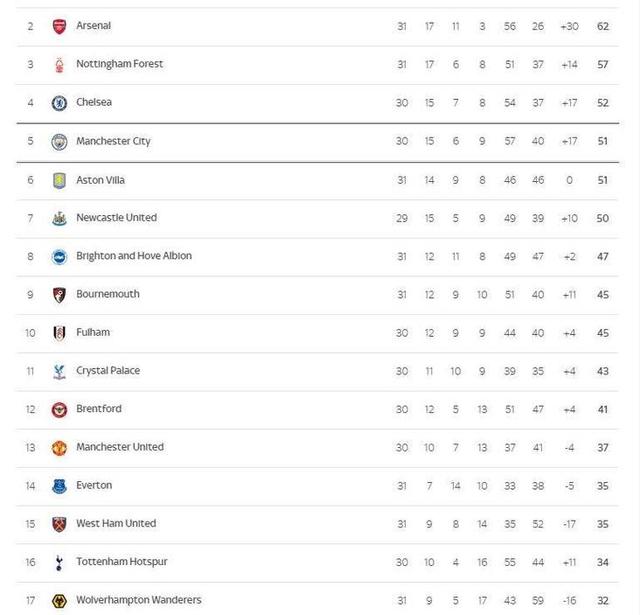Click the Manchester United crest

point(59,447)
